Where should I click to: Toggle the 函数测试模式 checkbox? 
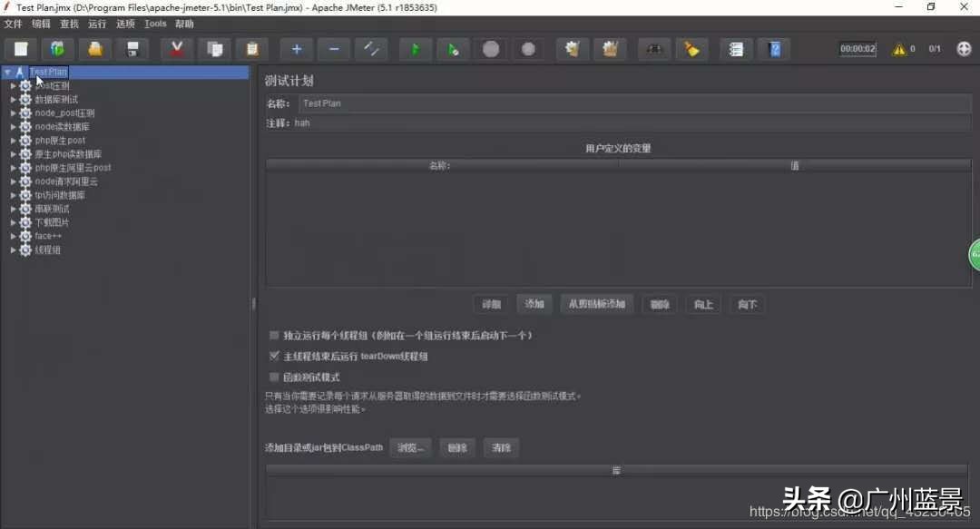[274, 377]
